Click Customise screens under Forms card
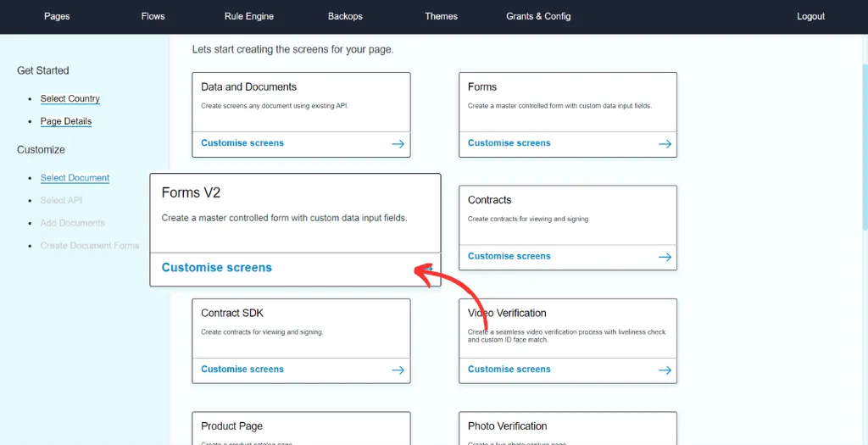Viewport: 868px width, 445px height. click(509, 142)
